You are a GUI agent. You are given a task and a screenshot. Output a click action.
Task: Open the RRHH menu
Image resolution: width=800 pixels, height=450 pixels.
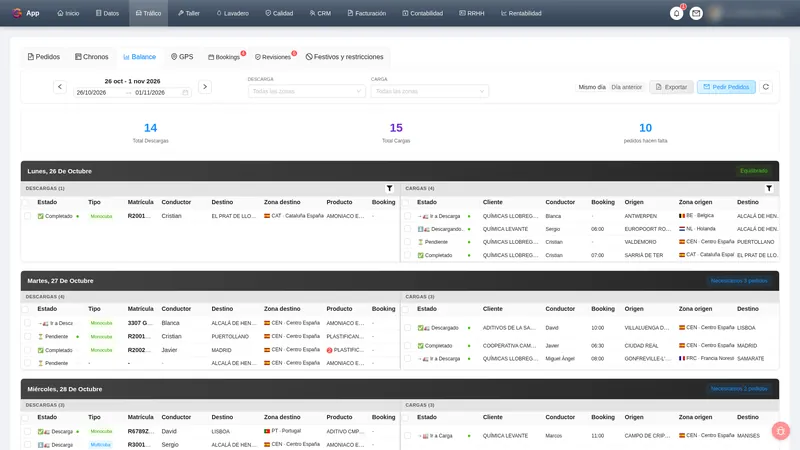[471, 13]
